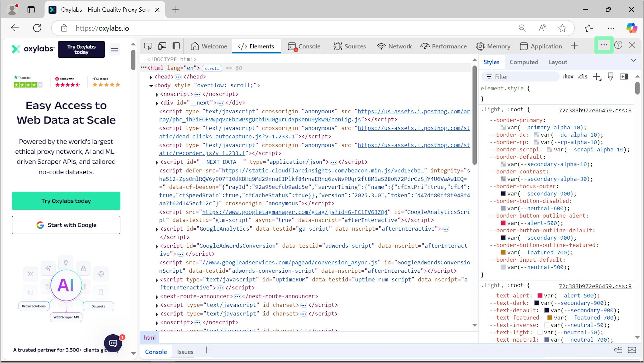Collapse the body element node
The image size is (644, 363).
click(151, 86)
